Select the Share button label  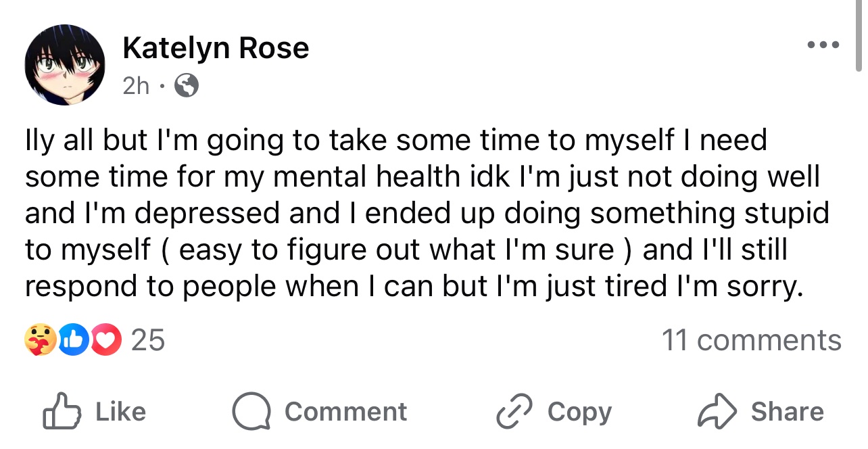click(788, 412)
